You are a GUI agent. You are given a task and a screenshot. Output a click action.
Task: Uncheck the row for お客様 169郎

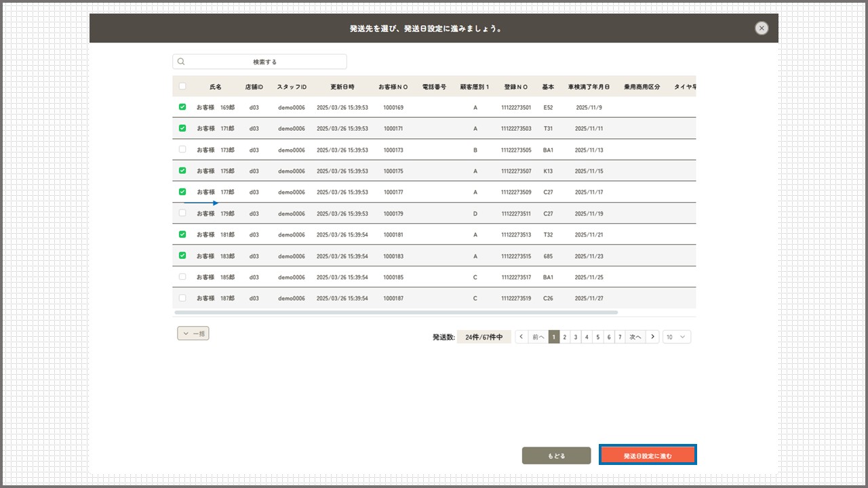(182, 107)
